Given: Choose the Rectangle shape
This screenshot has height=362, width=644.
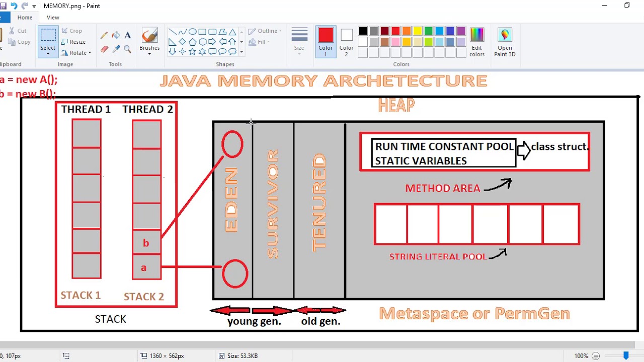Looking at the screenshot, I should pyautogui.click(x=202, y=32).
